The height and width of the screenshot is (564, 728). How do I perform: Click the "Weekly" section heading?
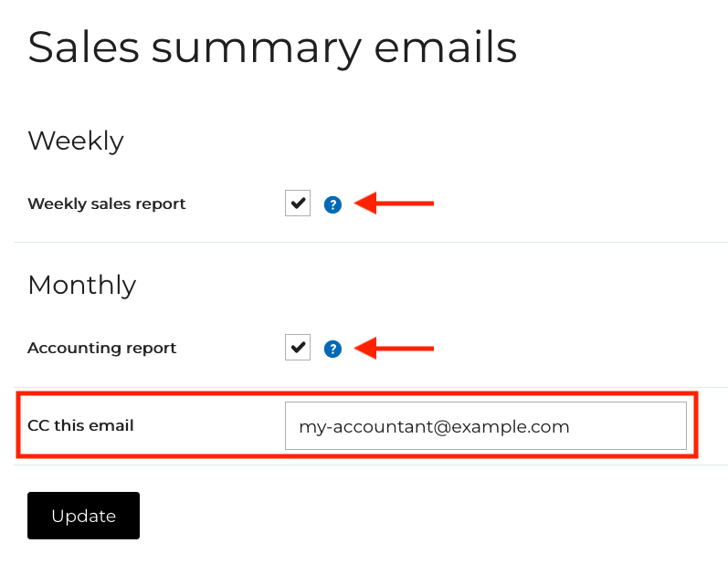click(76, 141)
